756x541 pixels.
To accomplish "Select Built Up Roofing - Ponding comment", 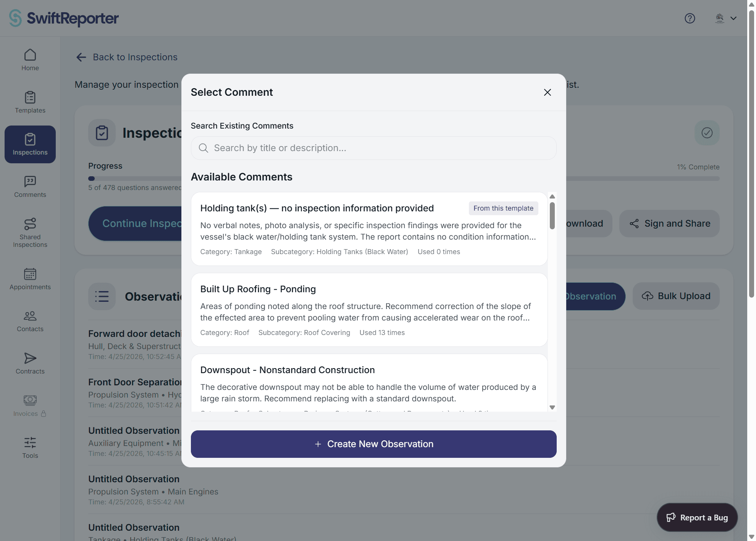I will tap(369, 310).
